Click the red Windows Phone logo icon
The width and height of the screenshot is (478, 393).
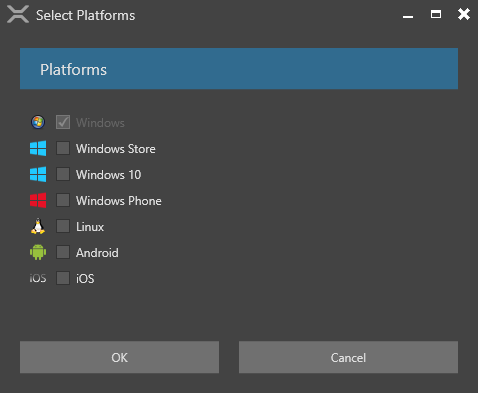pyautogui.click(x=38, y=200)
